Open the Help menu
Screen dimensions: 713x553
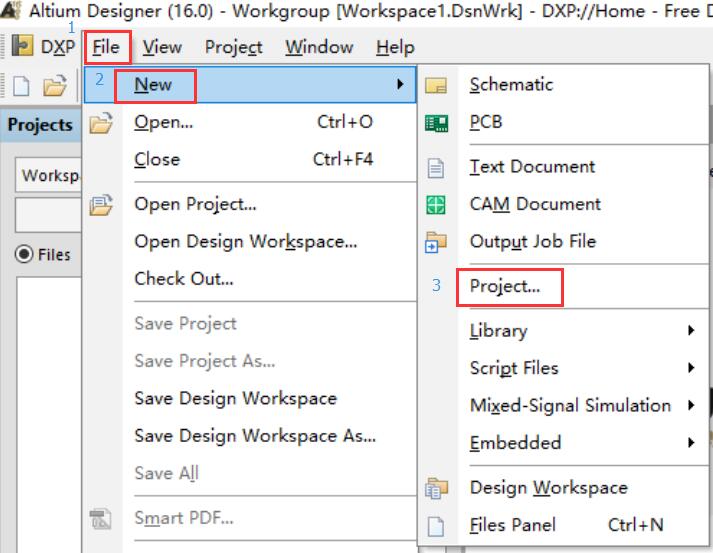tap(395, 47)
